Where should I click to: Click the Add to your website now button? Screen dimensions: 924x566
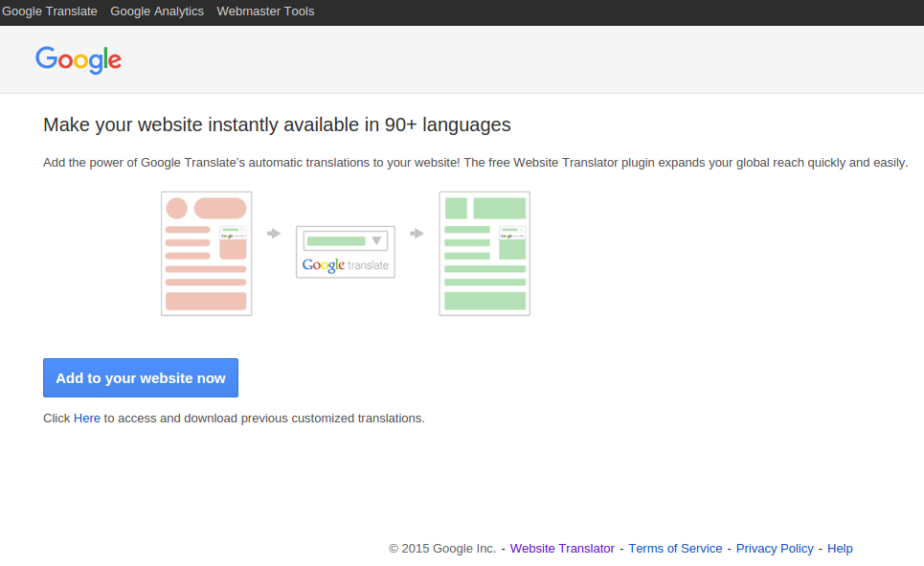tap(140, 378)
